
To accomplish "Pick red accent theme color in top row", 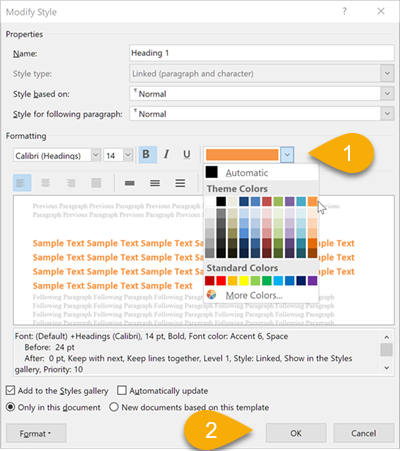I will [267, 201].
